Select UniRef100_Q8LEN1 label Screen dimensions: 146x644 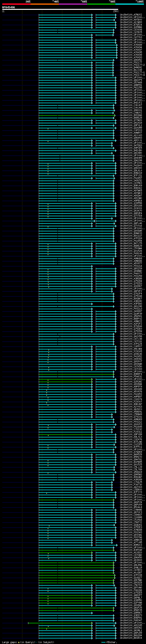point(131,565)
